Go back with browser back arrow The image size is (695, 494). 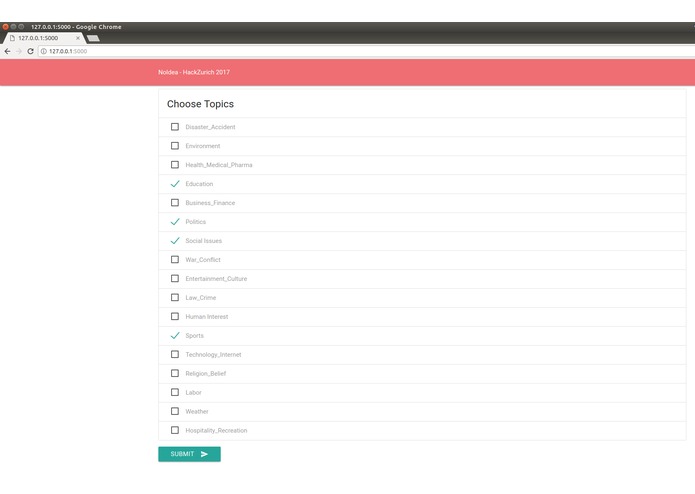tap(8, 51)
